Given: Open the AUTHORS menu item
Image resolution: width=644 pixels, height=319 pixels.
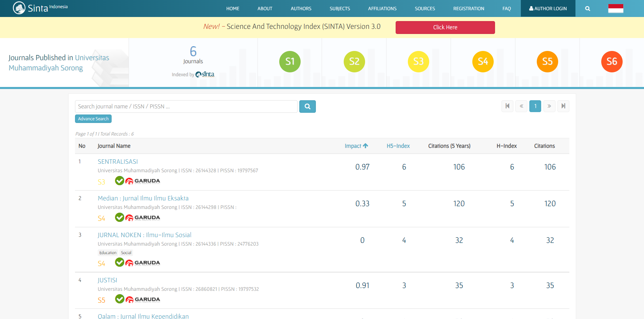Looking at the screenshot, I should tap(301, 8).
